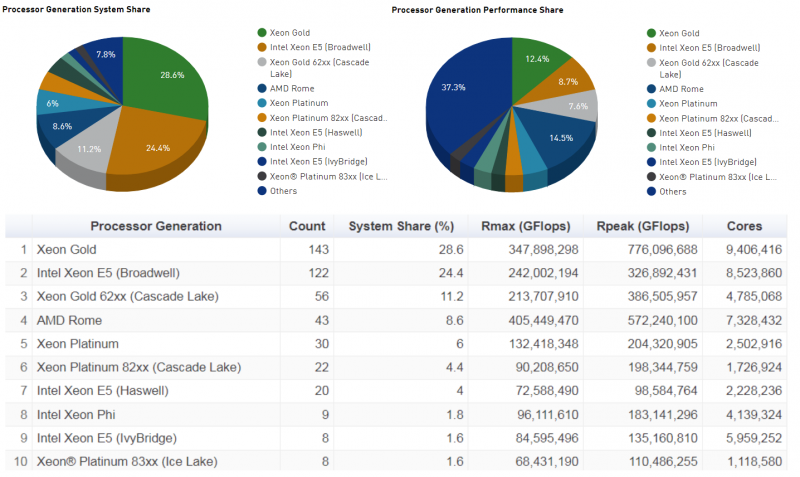Select Xeon Platinum 82xx (Cascade Lake) table row name

(x=139, y=367)
